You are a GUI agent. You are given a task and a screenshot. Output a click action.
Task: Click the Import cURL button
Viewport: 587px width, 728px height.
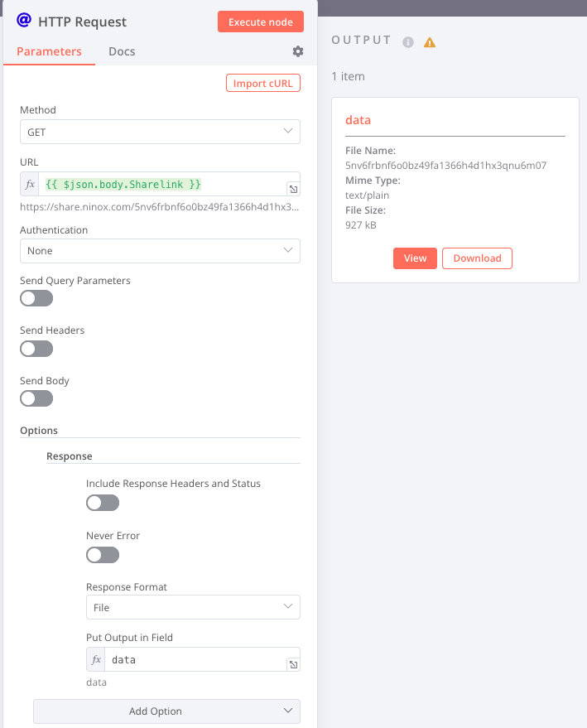click(x=262, y=83)
